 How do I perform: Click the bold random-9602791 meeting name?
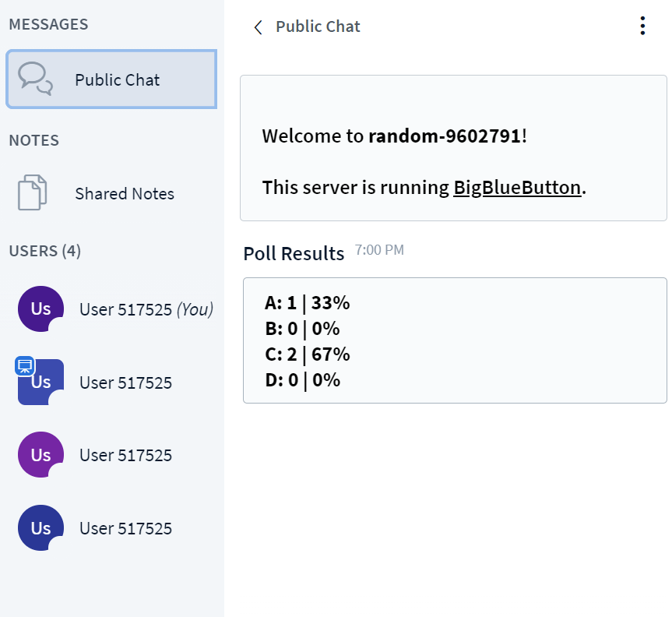(x=445, y=136)
